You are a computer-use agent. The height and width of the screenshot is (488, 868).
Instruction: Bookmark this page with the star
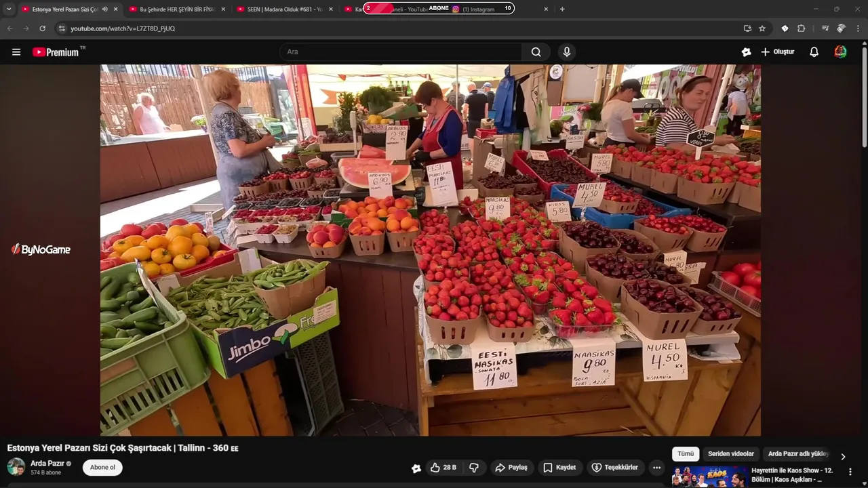[x=762, y=28]
